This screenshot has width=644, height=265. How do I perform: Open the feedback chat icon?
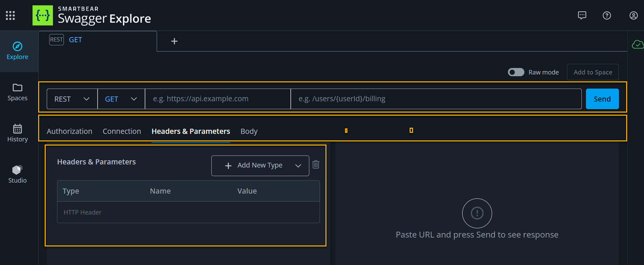click(x=582, y=15)
